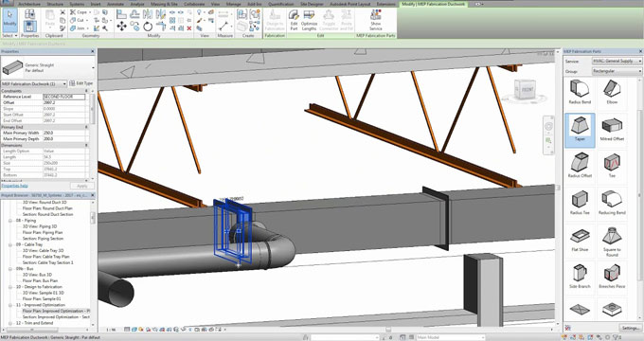This screenshot has width=644, height=341.
Task: Click the ViewCube FRONT face
Action: [x=527, y=89]
